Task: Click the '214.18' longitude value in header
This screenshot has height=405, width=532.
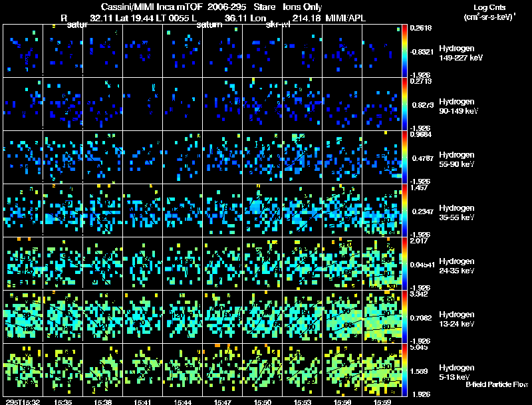Action: (x=307, y=18)
